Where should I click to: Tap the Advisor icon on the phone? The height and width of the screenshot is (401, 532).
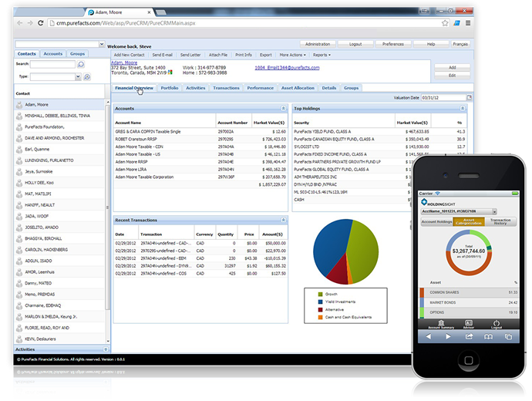469,324
